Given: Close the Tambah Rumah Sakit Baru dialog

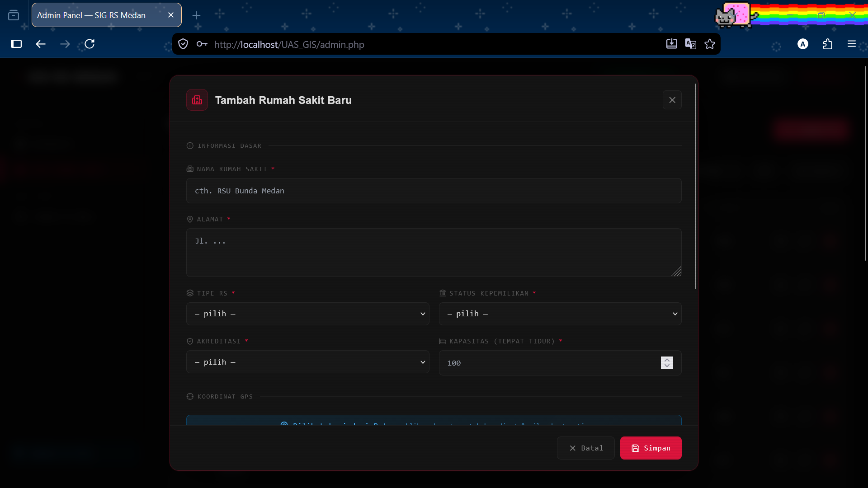Looking at the screenshot, I should pyautogui.click(x=672, y=100).
